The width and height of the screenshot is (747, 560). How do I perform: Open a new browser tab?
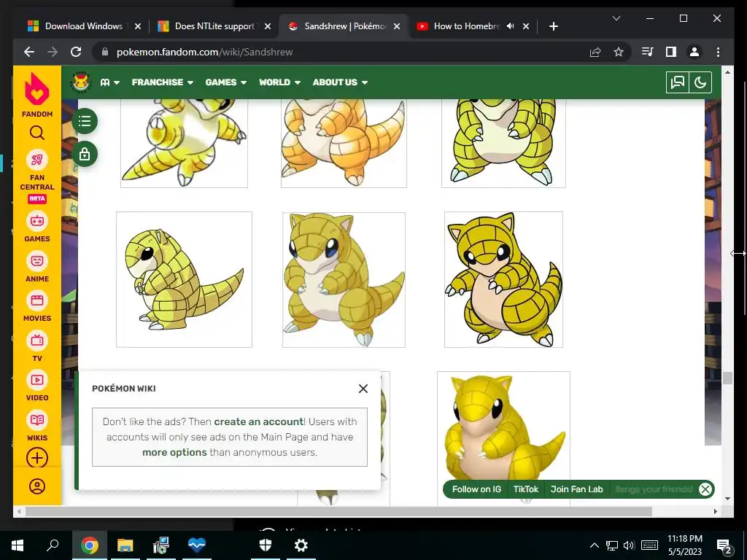[553, 26]
